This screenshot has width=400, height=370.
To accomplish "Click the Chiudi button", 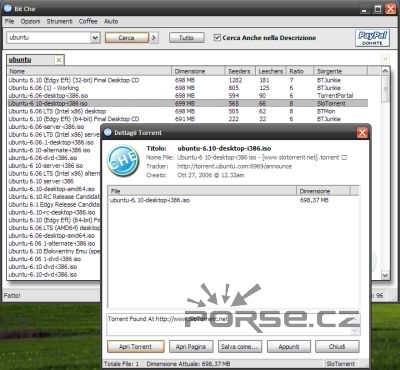I will pos(337,347).
